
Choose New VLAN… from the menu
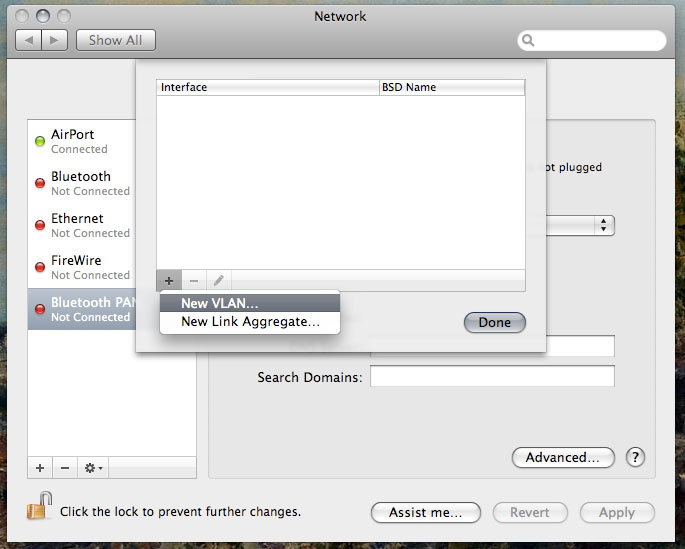point(250,303)
